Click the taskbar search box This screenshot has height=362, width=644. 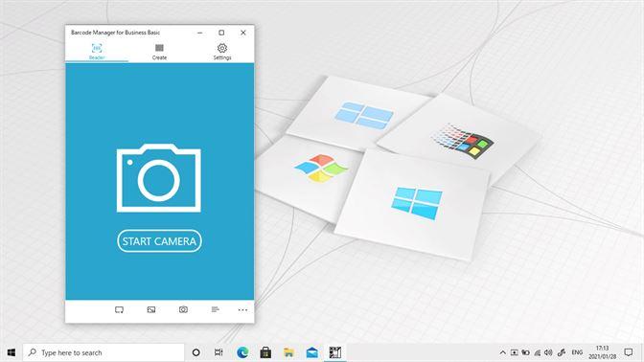(x=103, y=352)
